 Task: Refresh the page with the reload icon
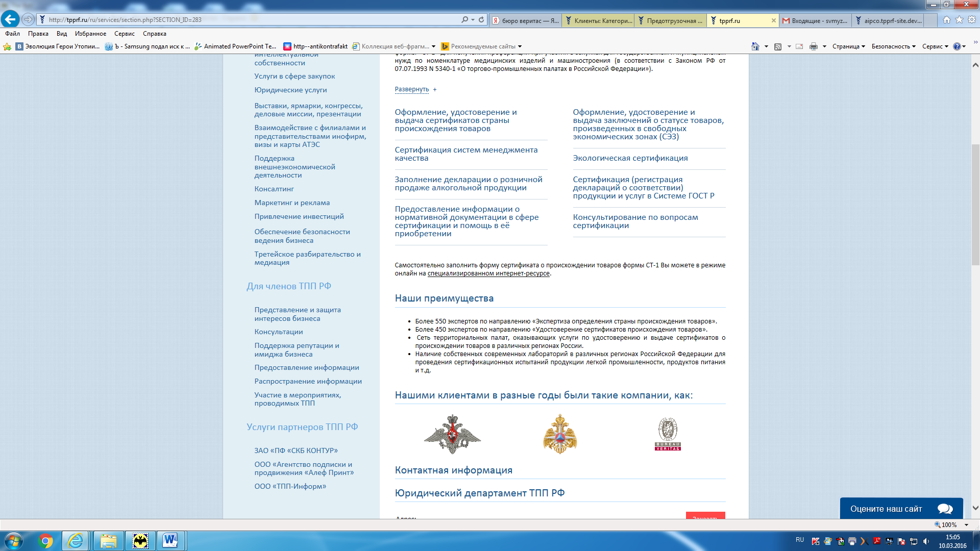[481, 19]
